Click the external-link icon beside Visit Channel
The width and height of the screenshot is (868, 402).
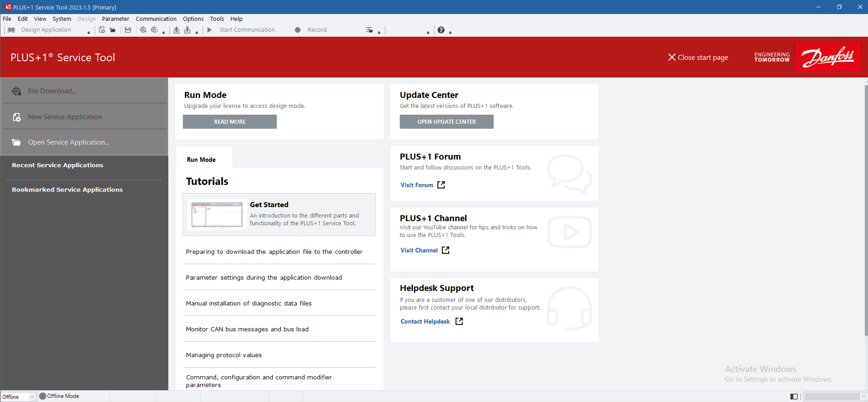click(x=446, y=250)
